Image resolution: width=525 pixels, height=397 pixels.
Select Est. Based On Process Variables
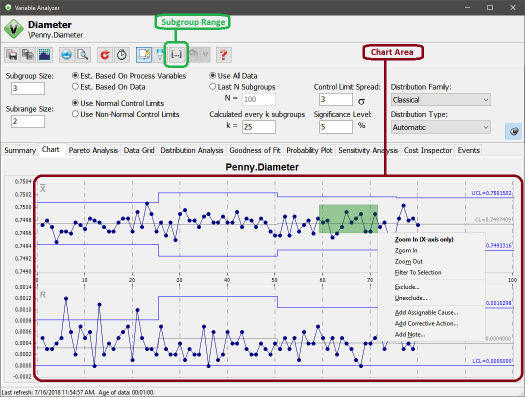[x=129, y=76]
